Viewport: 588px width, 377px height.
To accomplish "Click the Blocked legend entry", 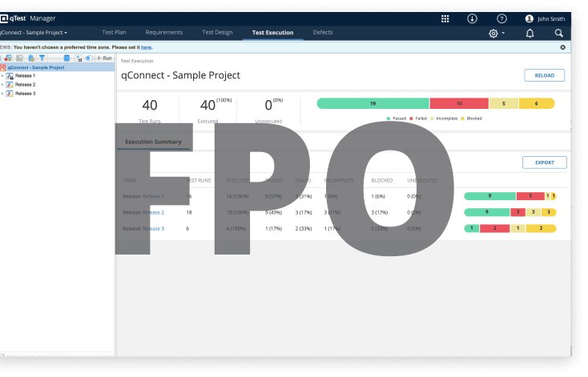I will [x=471, y=118].
